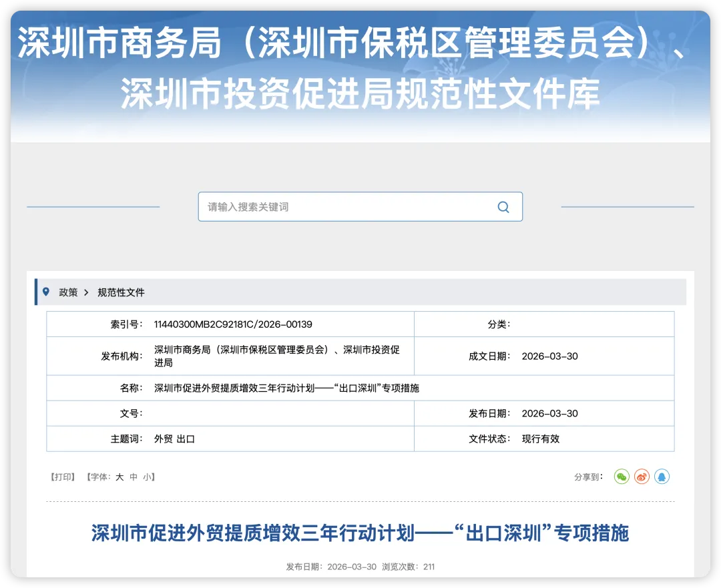Image resolution: width=721 pixels, height=588 pixels.
Task: Share to QQ via blue icon
Action: (x=662, y=477)
